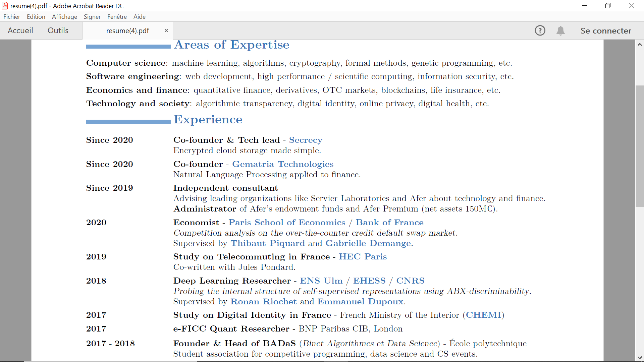Click the 'Computer science' bold label
Screen dimensions: 644x362
coord(126,63)
